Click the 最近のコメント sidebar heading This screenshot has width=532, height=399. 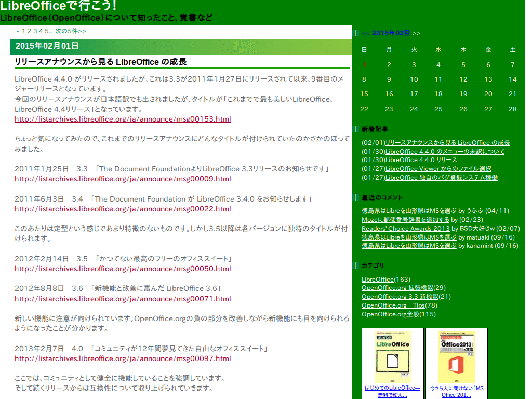point(382,197)
